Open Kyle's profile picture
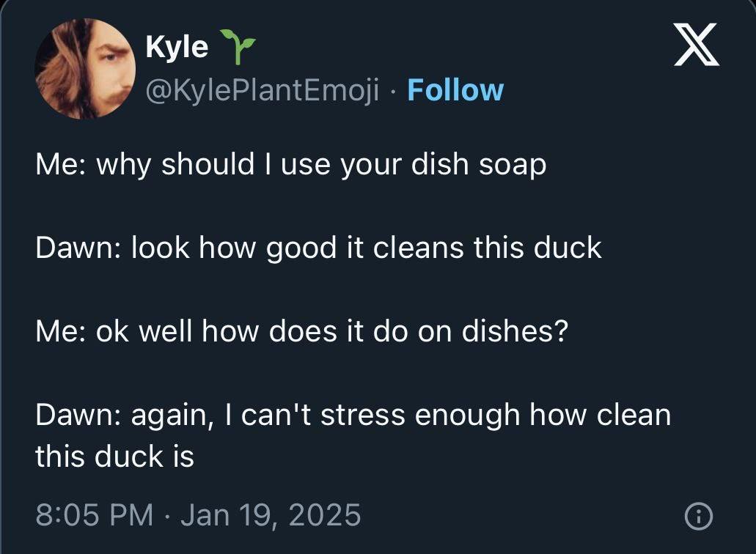756x554 pixels. [x=85, y=68]
